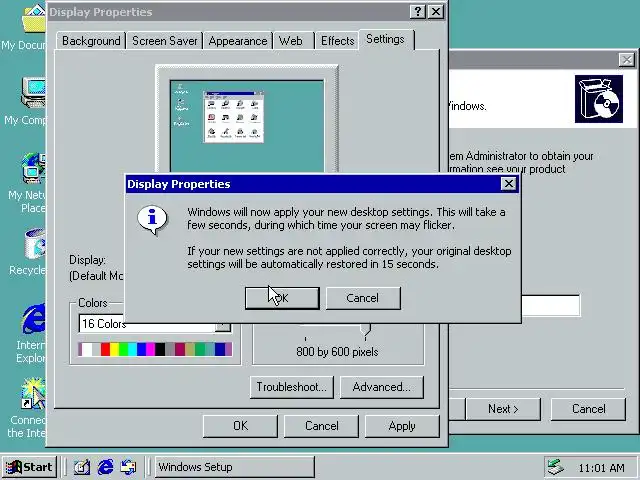This screenshot has width=640, height=480.
Task: Click the 16-color palette strip
Action: (155, 349)
